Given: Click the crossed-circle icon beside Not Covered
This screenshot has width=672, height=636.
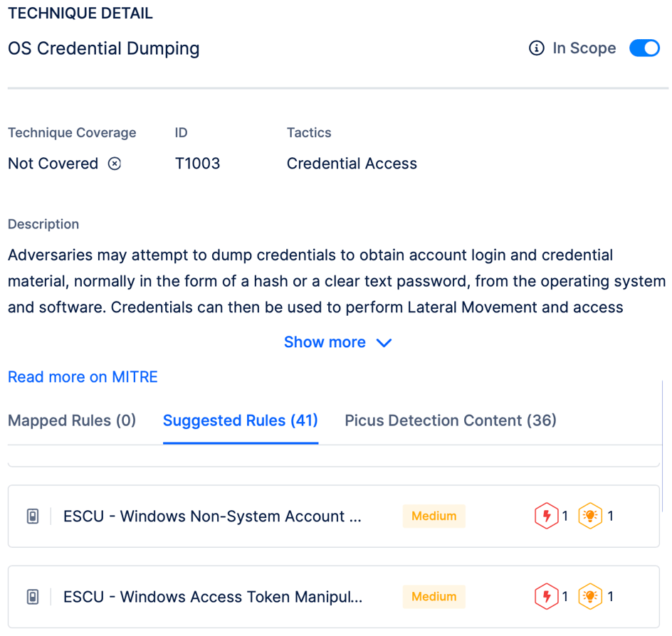Looking at the screenshot, I should 115,164.
